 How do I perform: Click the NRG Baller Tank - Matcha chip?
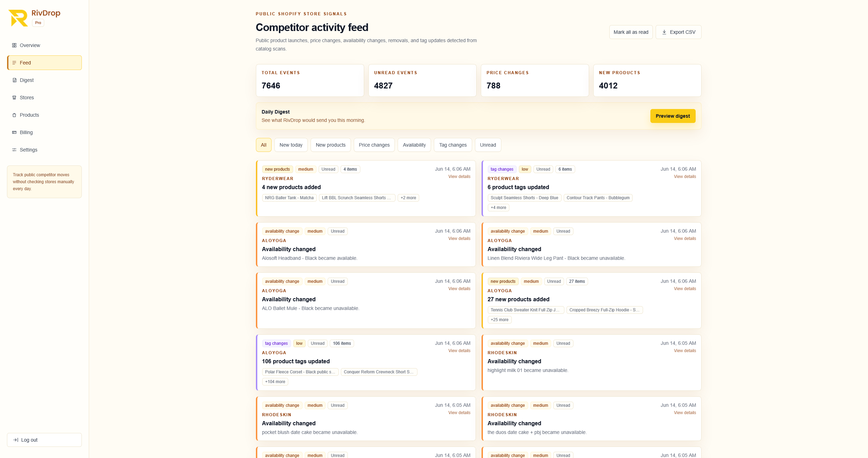(x=289, y=198)
